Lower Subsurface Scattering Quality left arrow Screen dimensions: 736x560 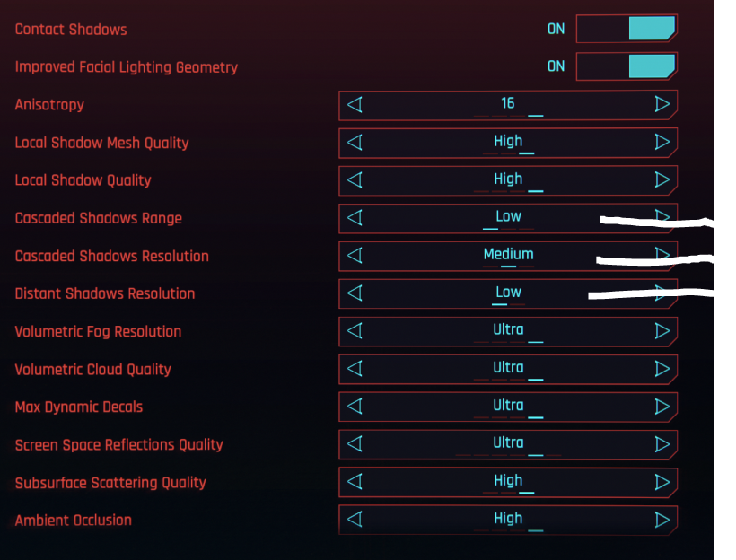pos(355,481)
